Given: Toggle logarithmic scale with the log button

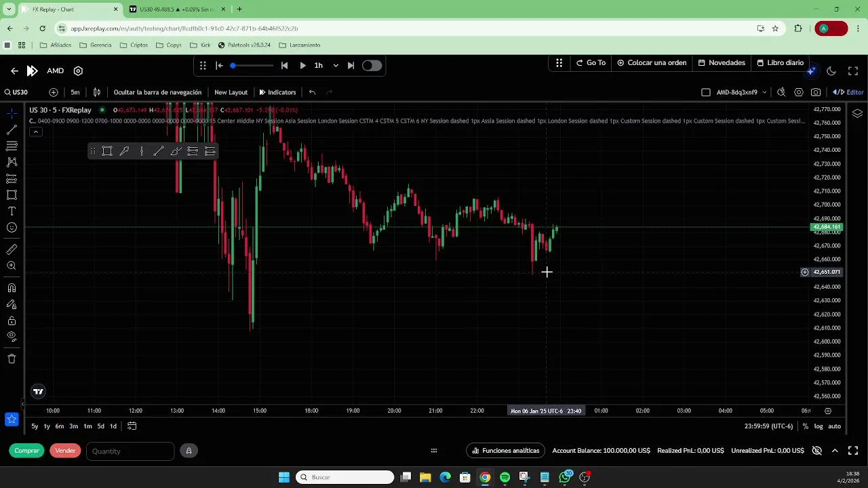Looking at the screenshot, I should [x=818, y=426].
